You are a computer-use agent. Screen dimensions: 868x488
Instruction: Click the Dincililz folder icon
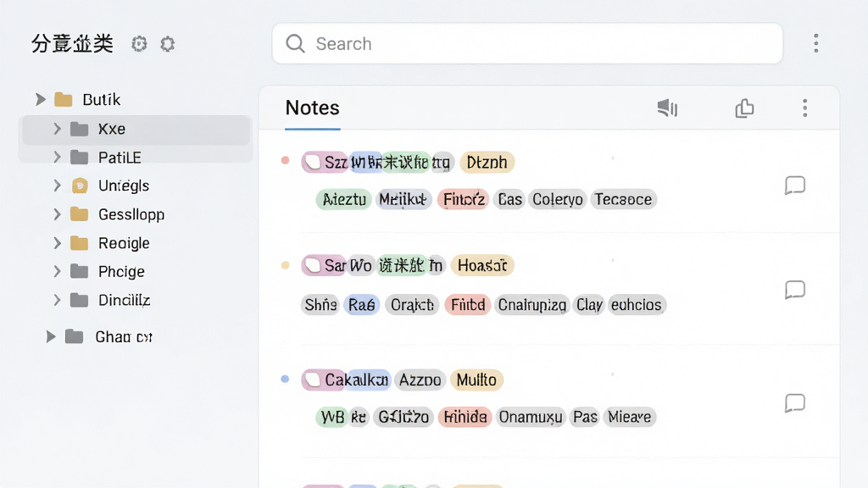79,300
